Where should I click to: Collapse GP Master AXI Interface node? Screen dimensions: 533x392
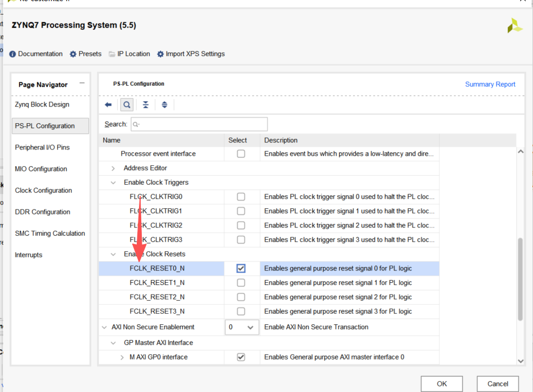113,343
